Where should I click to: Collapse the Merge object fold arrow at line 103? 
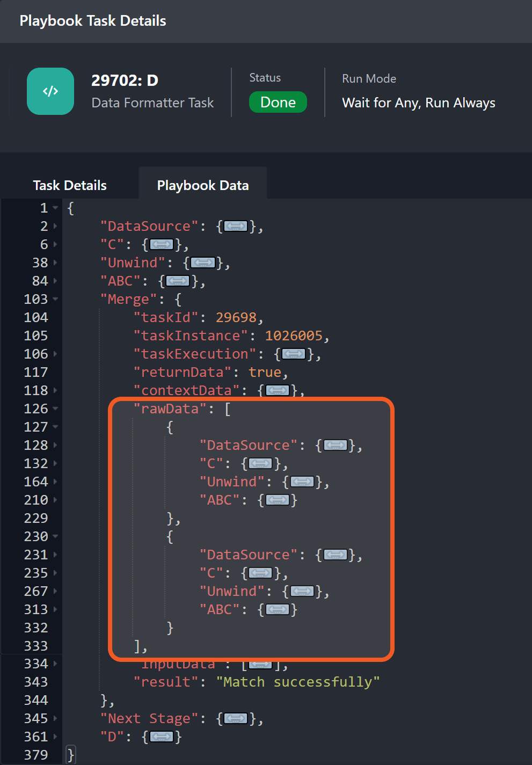coord(55,300)
